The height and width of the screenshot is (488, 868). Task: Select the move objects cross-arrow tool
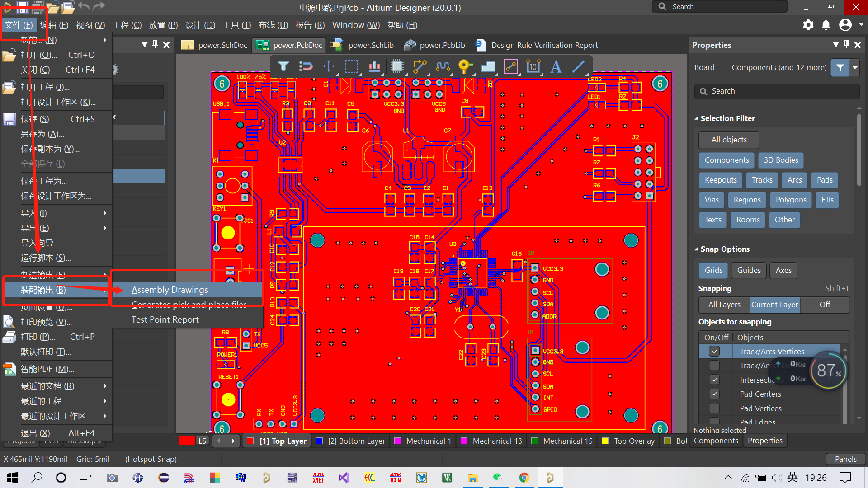[x=329, y=66]
